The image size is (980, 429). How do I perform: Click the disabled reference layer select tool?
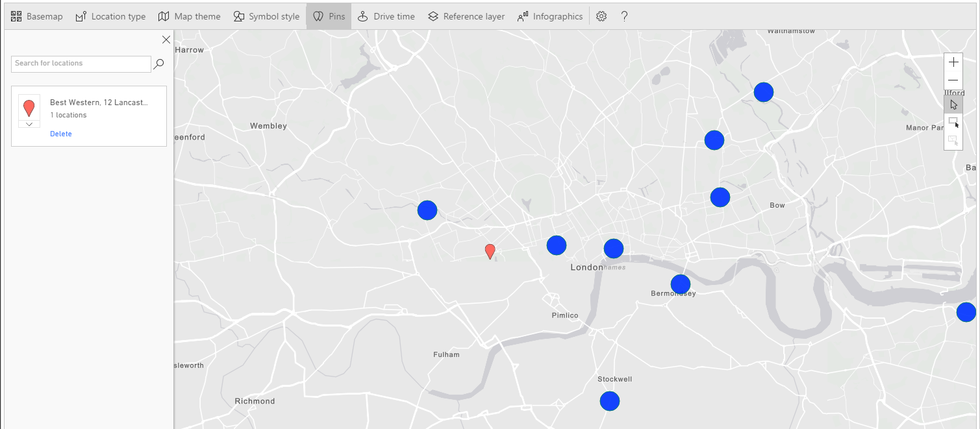click(953, 140)
